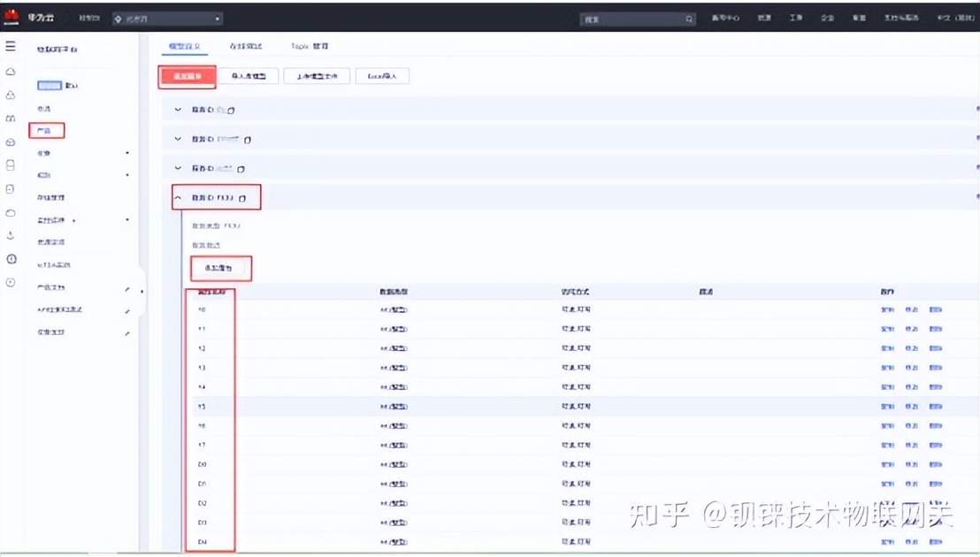Click the Excel import button

click(x=382, y=76)
